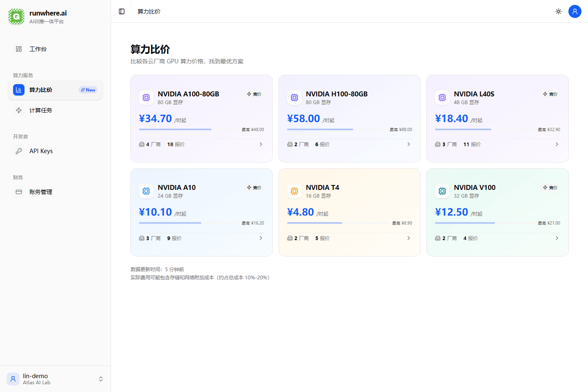Screen dimensions: 588x392
Task: Open the NVIDIA A100-80GB card title
Action: (189, 94)
